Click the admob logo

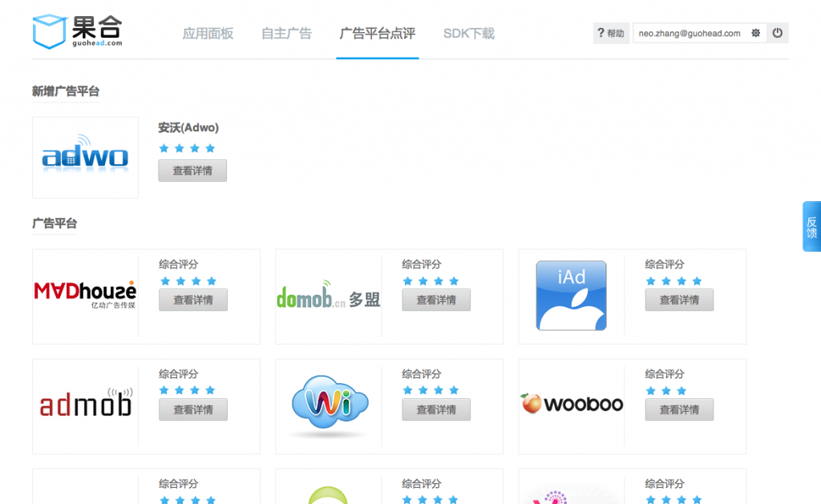coord(86,403)
